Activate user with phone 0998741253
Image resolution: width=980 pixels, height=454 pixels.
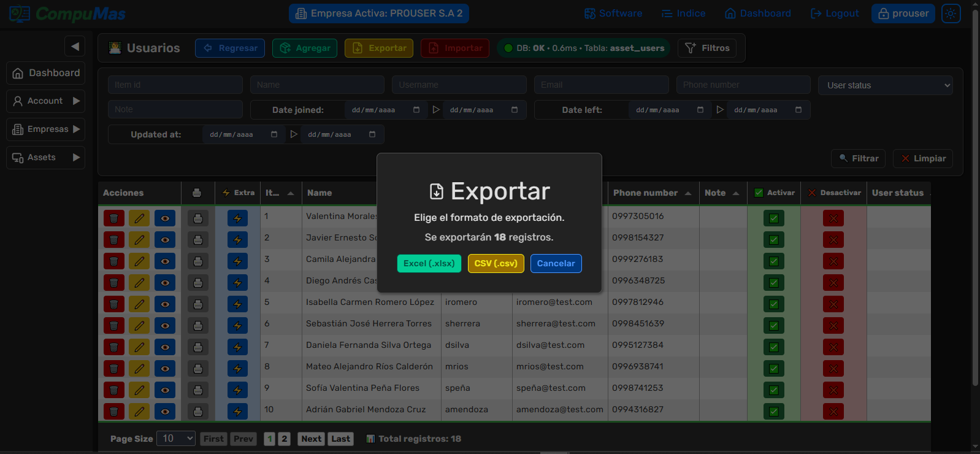click(x=774, y=390)
